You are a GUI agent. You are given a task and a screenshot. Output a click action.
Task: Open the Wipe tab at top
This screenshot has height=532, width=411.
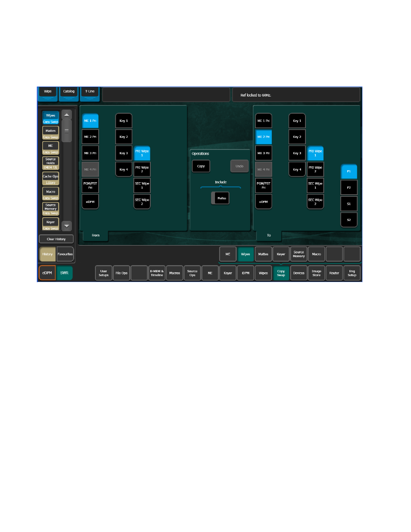point(47,93)
